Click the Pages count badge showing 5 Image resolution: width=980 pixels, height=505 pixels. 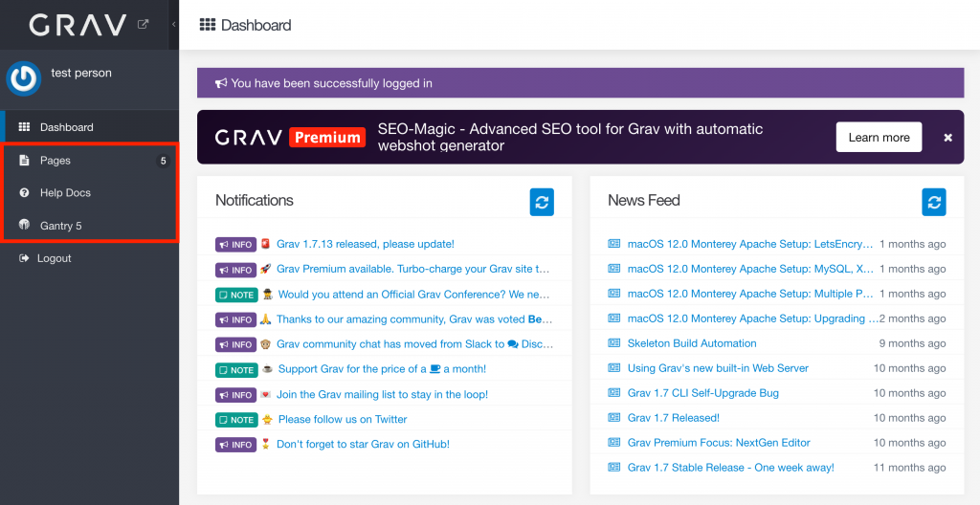pos(163,161)
